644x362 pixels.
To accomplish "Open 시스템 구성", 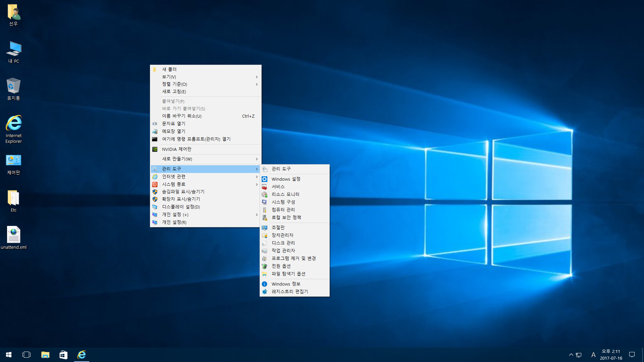I will pos(294,202).
